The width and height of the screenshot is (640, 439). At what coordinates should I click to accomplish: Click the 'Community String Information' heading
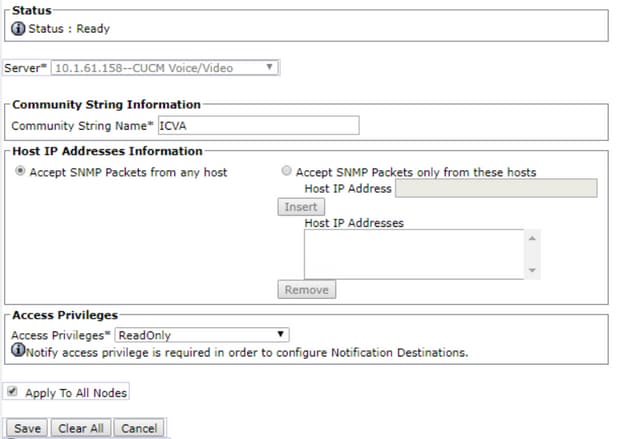coord(106,104)
